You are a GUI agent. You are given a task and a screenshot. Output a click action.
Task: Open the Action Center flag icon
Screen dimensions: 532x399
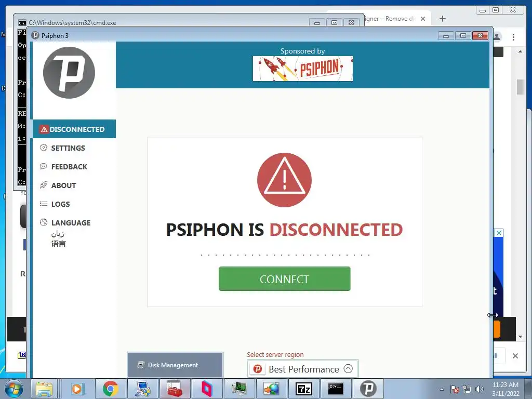[x=455, y=390]
